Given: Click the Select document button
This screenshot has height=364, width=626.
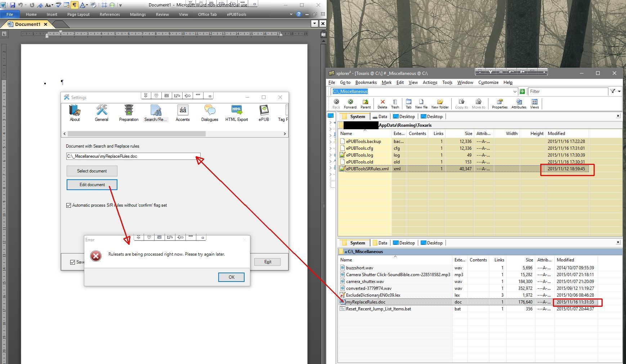Looking at the screenshot, I should pos(92,171).
